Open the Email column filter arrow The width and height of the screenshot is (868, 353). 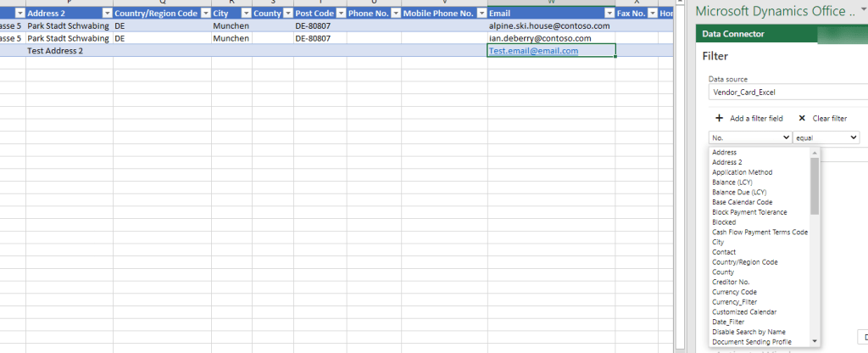[x=609, y=14]
